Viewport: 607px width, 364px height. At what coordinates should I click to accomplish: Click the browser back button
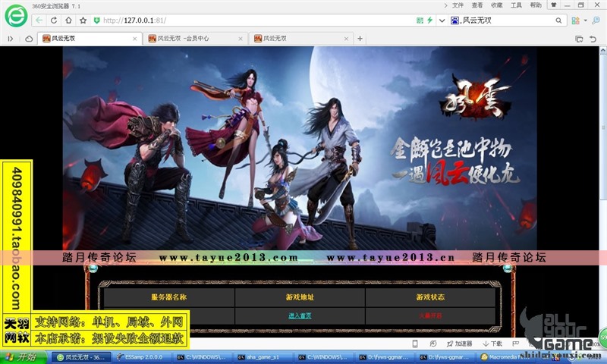click(x=40, y=20)
